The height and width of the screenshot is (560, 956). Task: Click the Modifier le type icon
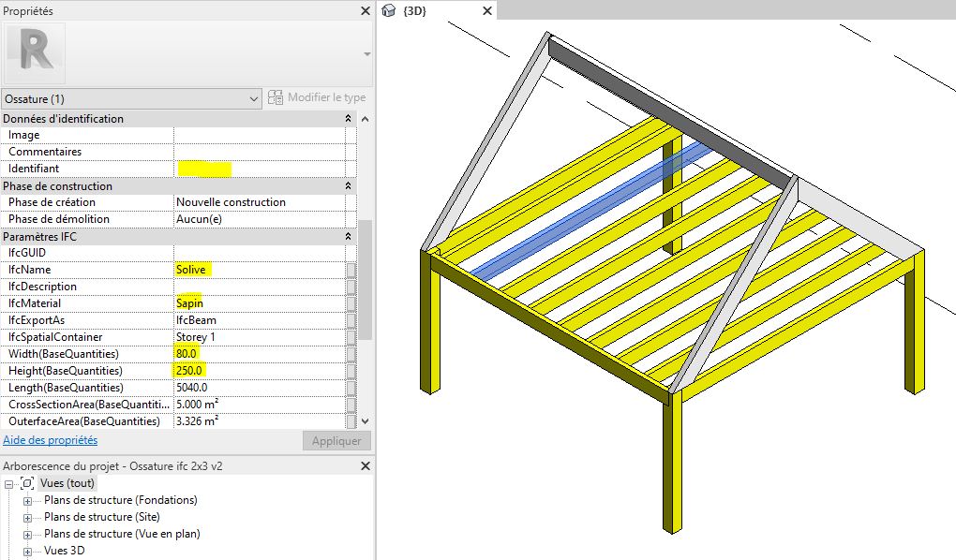[275, 98]
